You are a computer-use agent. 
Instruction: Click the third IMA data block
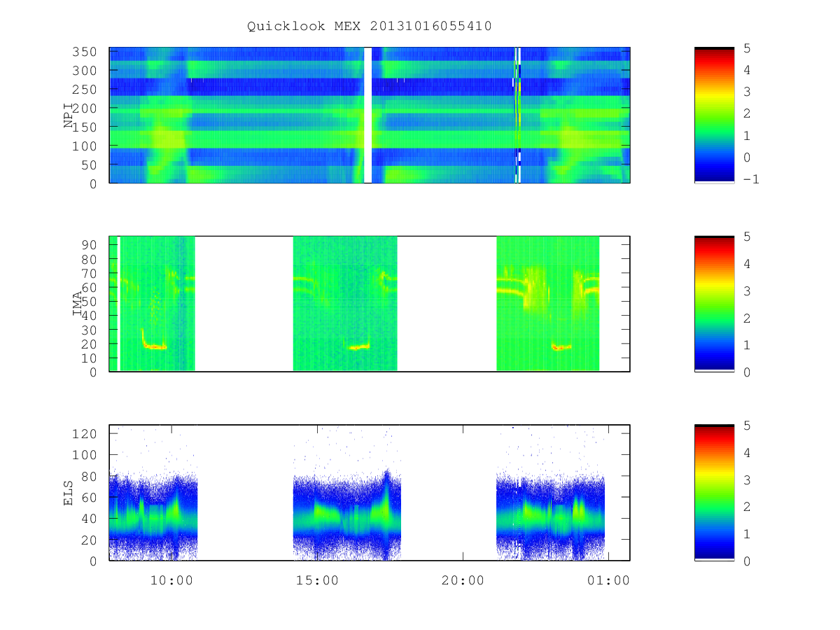click(x=548, y=304)
